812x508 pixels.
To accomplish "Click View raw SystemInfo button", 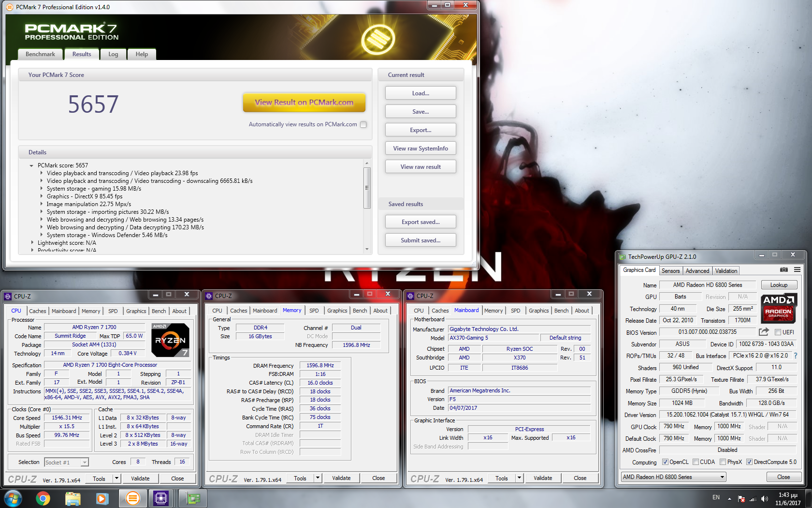I will click(x=420, y=149).
